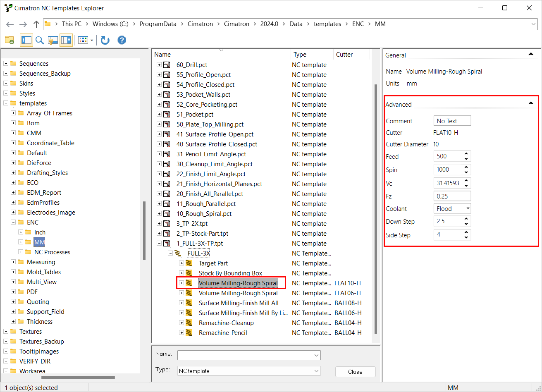The width and height of the screenshot is (542, 392).
Task: Select the 20_Finish_All_Parallel.pct file
Action: (x=210, y=194)
